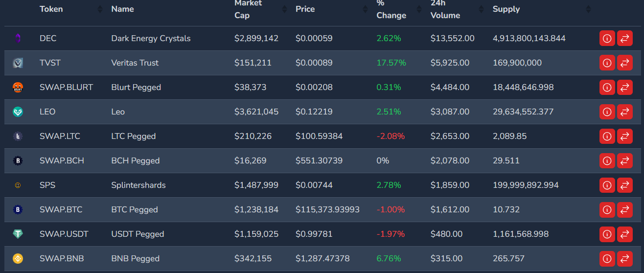This screenshot has width=644, height=273.
Task: Click swap icon for SPS row
Action: [624, 185]
